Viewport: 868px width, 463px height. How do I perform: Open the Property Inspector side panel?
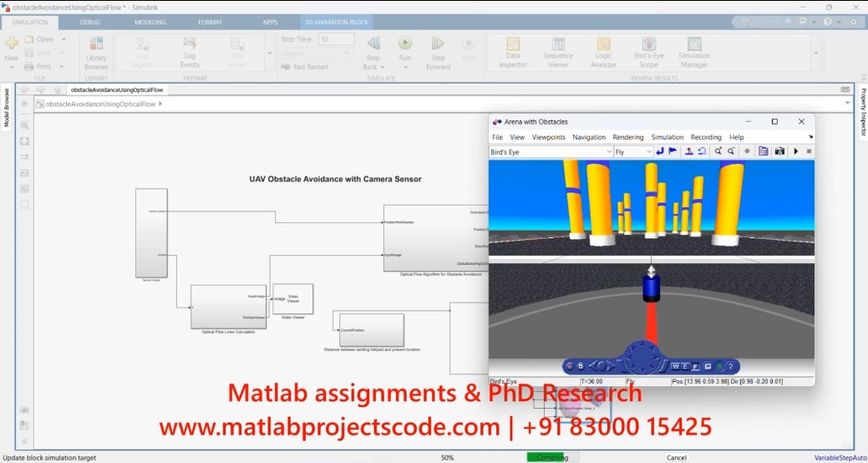862,112
